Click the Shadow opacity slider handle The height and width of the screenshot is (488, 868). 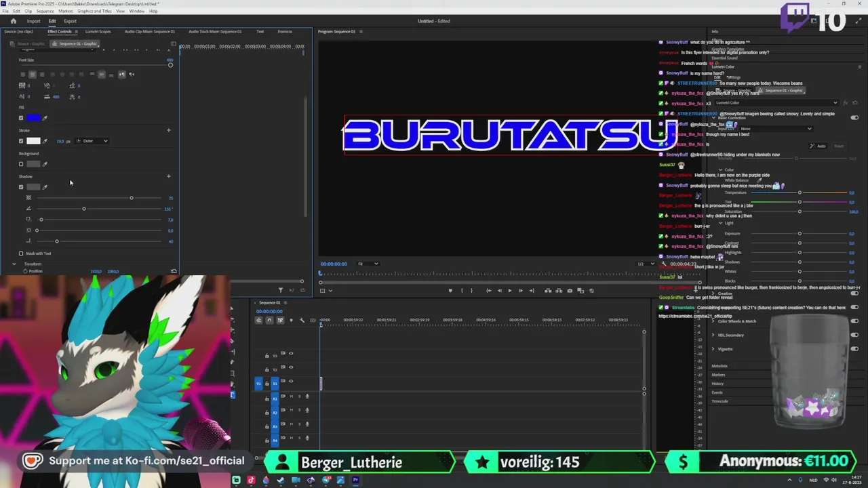(x=132, y=198)
